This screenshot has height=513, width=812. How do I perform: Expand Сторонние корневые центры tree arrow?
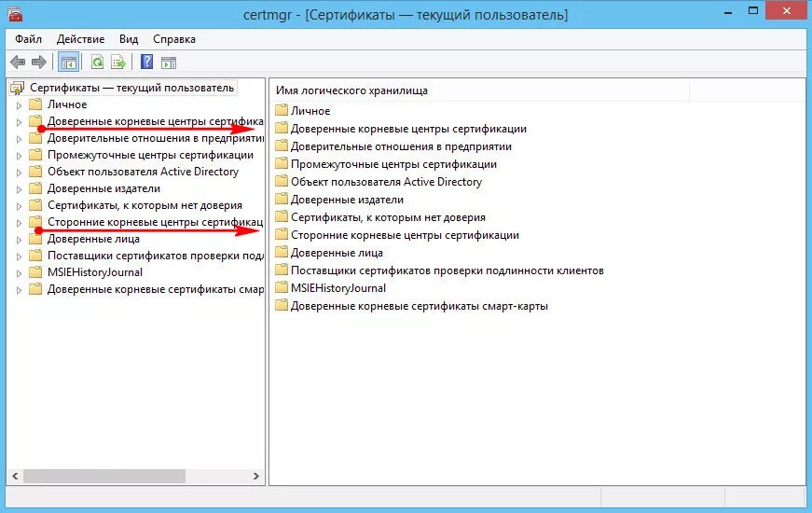[x=20, y=223]
